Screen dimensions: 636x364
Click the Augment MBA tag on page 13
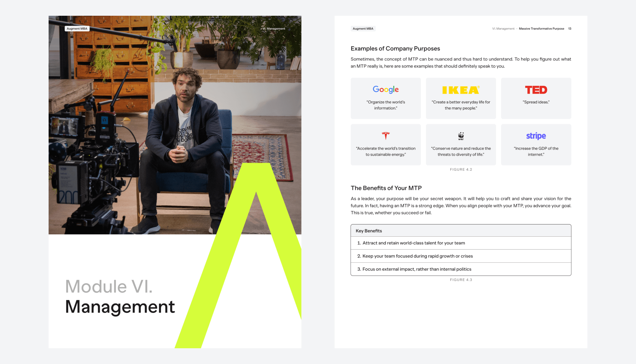click(x=363, y=29)
